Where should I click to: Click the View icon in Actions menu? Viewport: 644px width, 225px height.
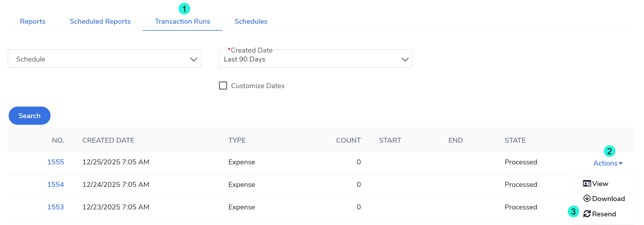pyautogui.click(x=587, y=184)
